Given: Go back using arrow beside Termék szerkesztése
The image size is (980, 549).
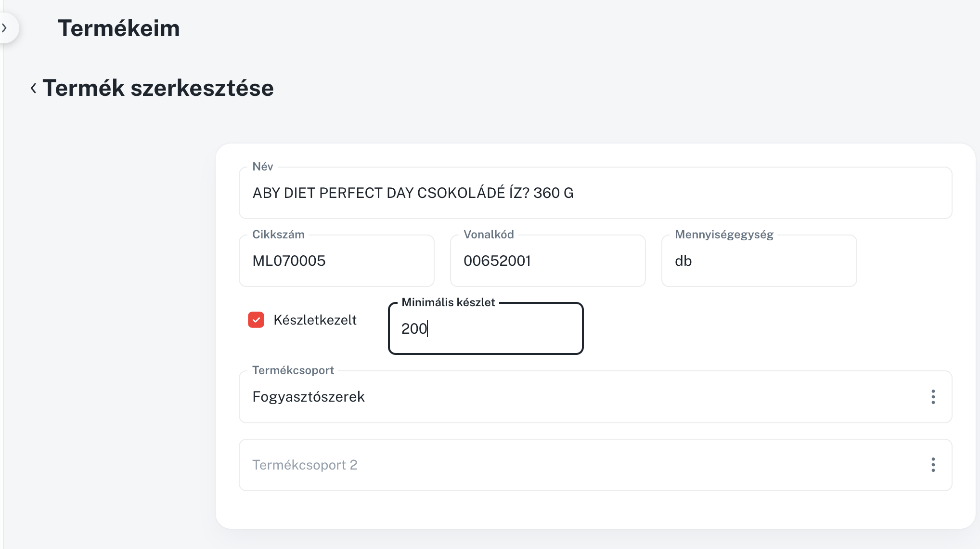Looking at the screenshot, I should [33, 88].
